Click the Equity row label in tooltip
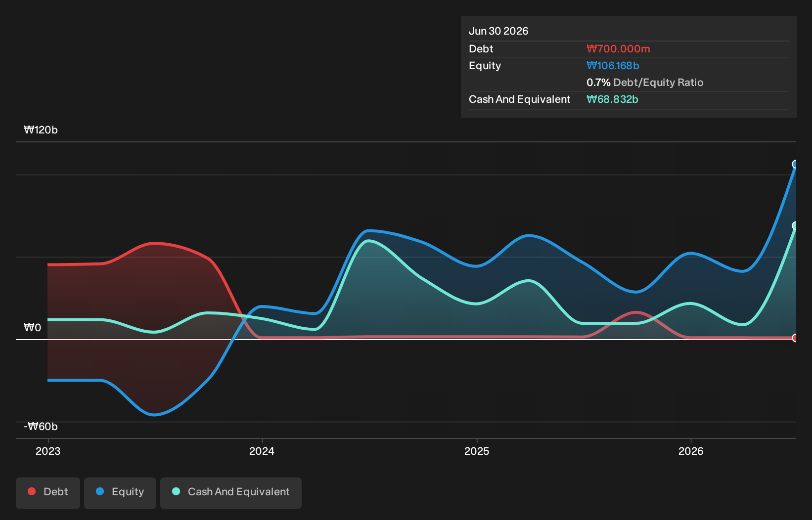This screenshot has height=520, width=812. (485, 66)
